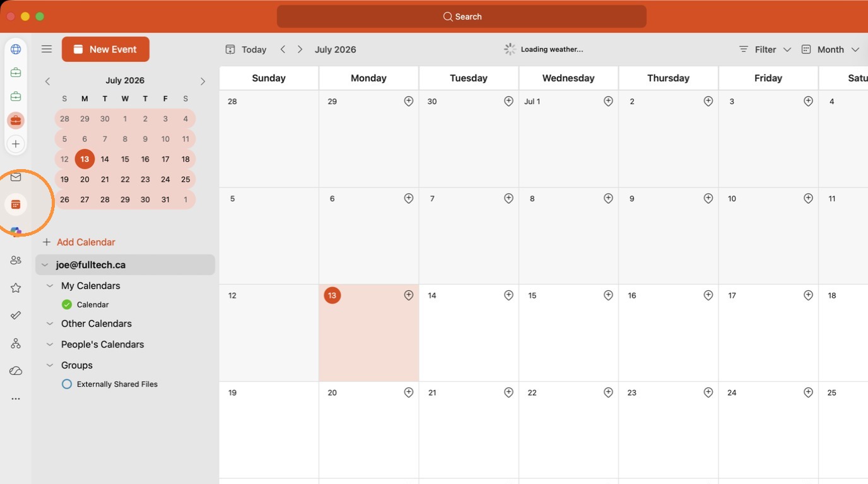Viewport: 868px width, 484px height.
Task: Navigate to previous month in toolbar
Action: point(283,49)
